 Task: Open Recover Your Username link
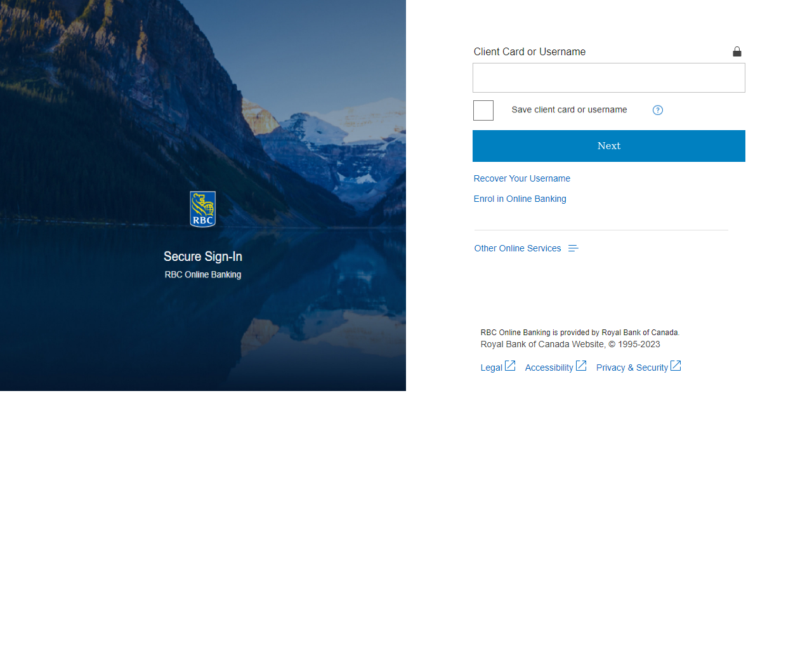click(522, 178)
